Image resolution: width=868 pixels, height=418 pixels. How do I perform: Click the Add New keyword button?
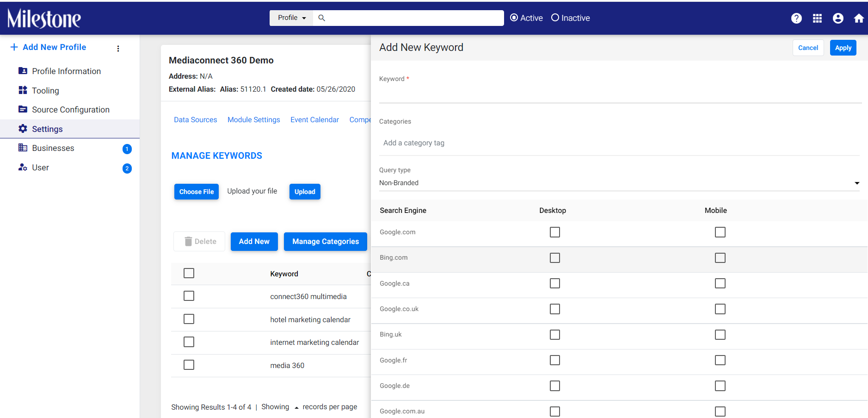pyautogui.click(x=254, y=242)
